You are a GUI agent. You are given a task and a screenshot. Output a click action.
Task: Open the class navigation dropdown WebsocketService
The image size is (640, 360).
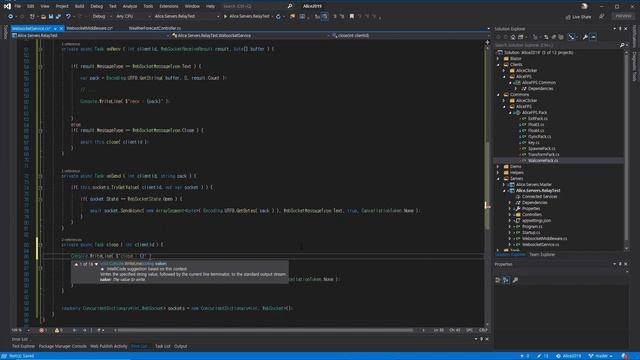coord(250,36)
